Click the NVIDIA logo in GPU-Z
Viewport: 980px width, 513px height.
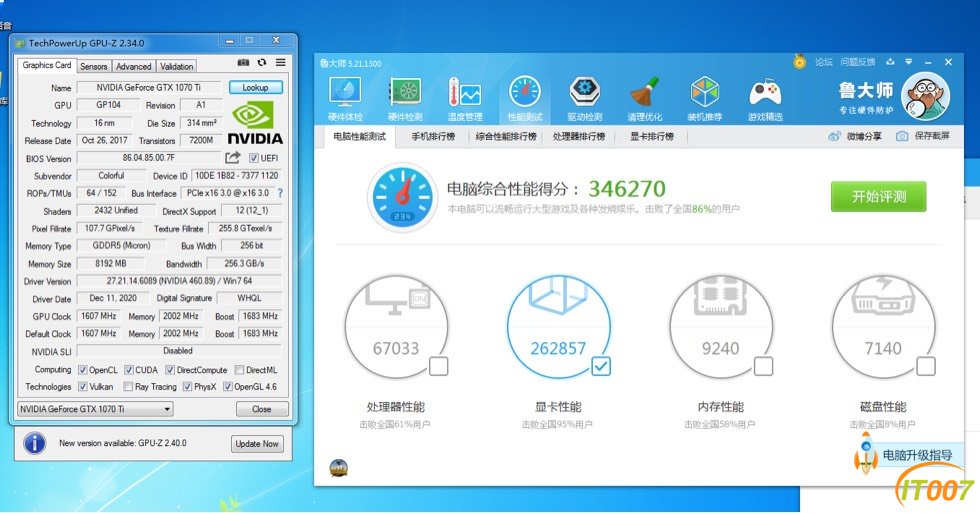[255, 124]
